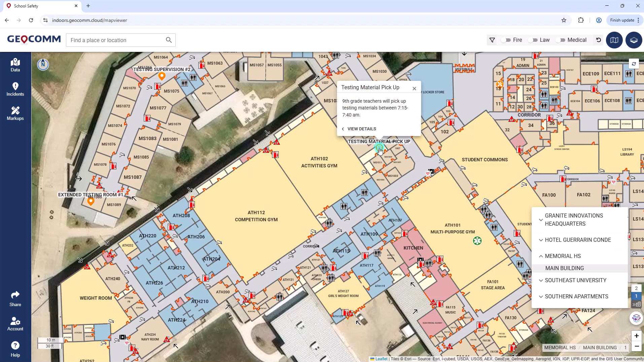Open the Markups tool

15,113
